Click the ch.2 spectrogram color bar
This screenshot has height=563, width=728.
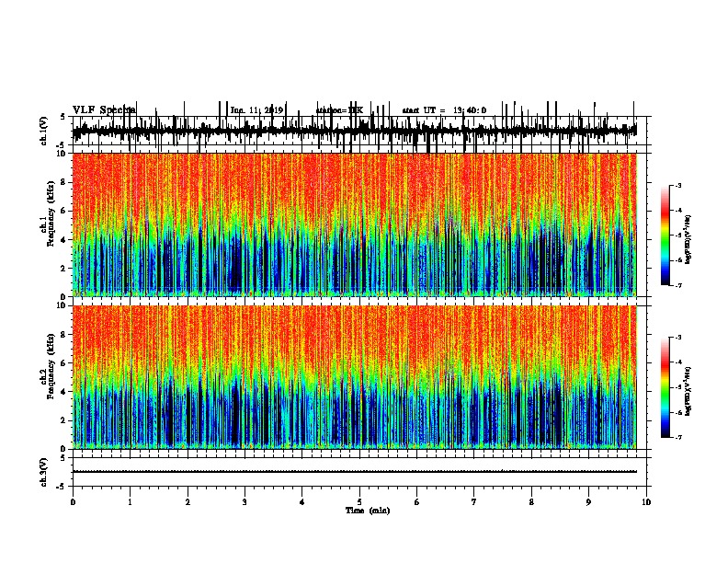coord(665,387)
